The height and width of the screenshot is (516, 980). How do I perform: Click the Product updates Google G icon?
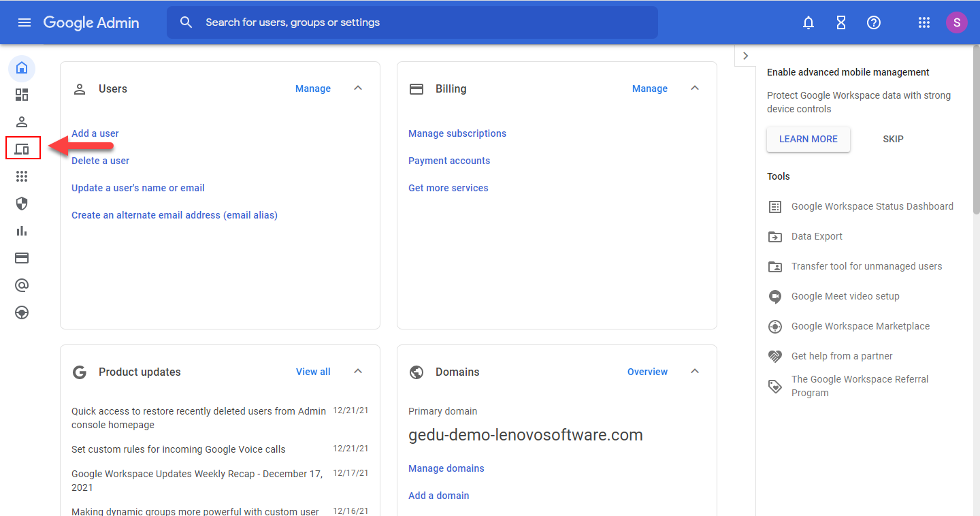click(x=80, y=372)
